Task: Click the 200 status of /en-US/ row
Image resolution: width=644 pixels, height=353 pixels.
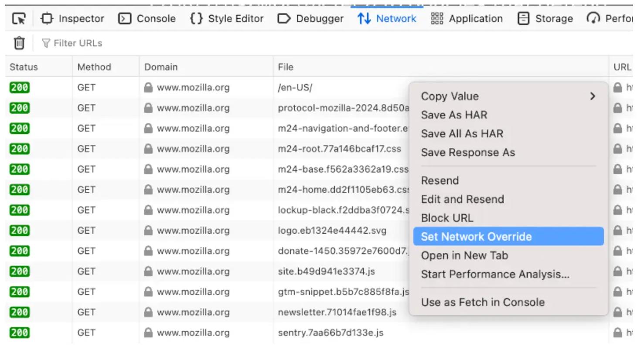Action: tap(19, 88)
